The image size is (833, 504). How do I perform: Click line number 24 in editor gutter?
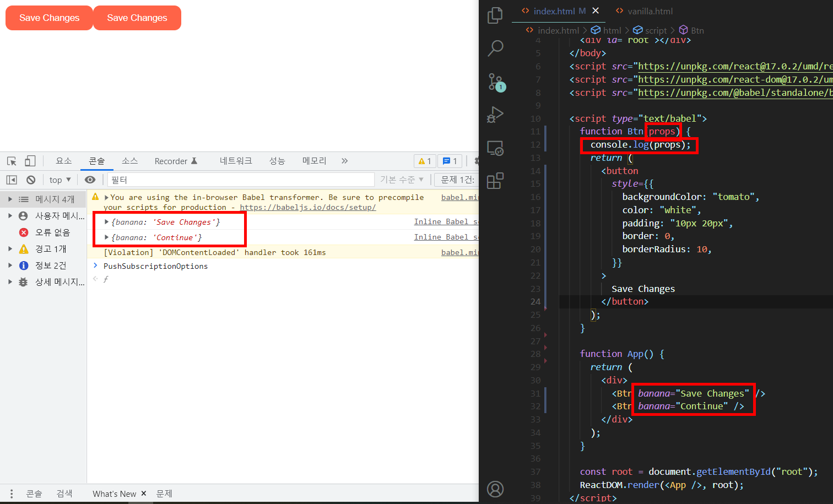pos(535,302)
